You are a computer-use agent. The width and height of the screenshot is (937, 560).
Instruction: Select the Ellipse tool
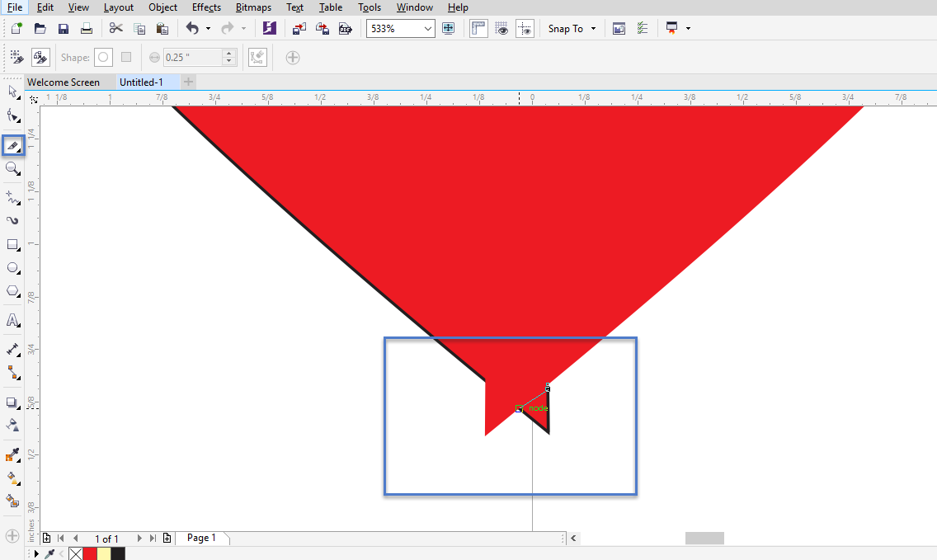pyautogui.click(x=12, y=267)
